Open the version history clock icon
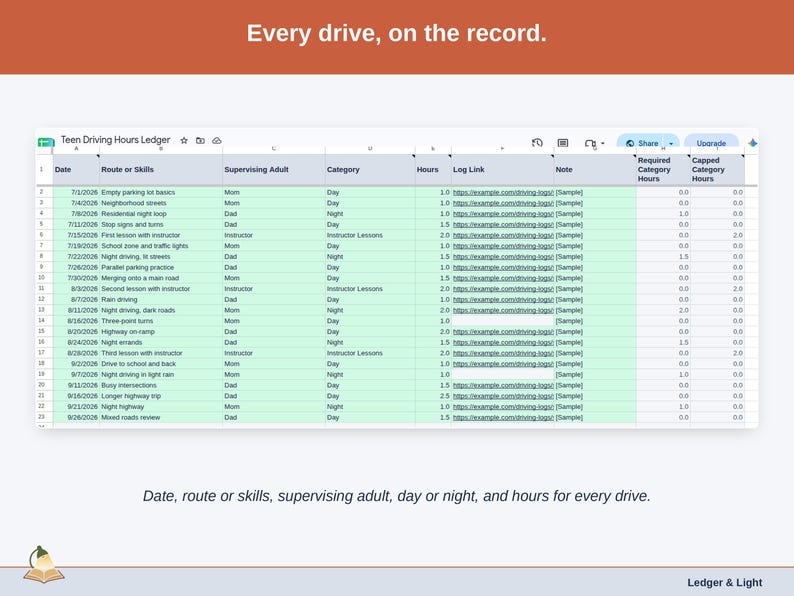The image size is (794, 596). click(x=537, y=143)
